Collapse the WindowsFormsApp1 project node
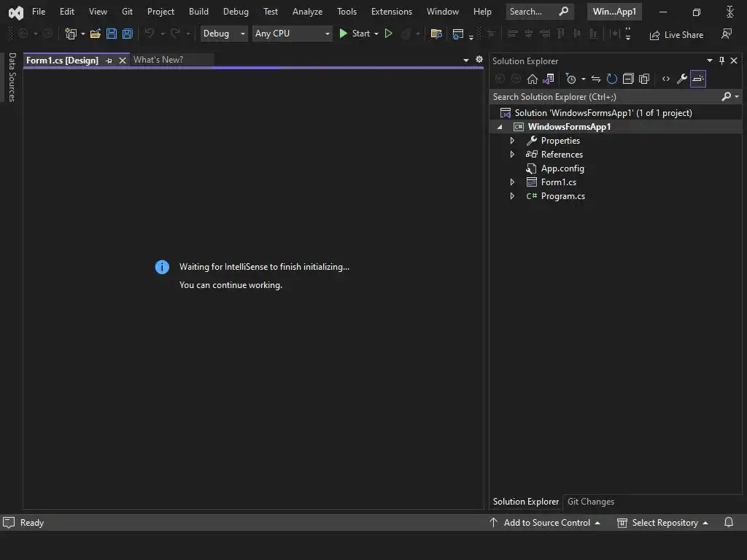Image resolution: width=747 pixels, height=560 pixels. [x=500, y=127]
